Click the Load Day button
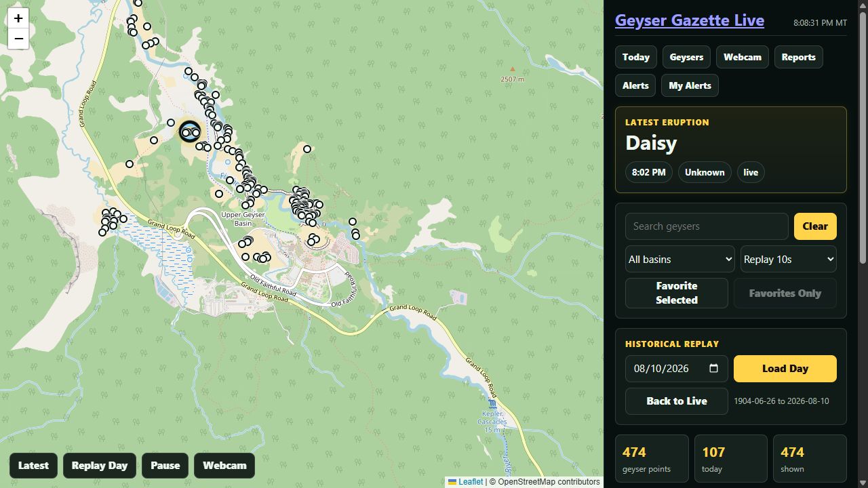This screenshot has height=488, width=868. click(x=785, y=369)
